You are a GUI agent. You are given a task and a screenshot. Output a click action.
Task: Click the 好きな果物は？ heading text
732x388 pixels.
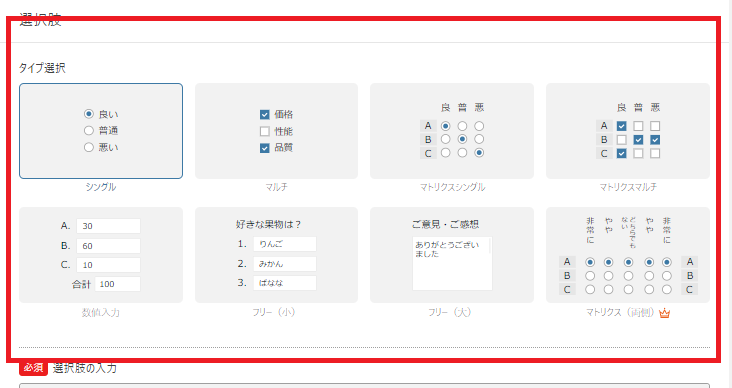(x=268, y=225)
